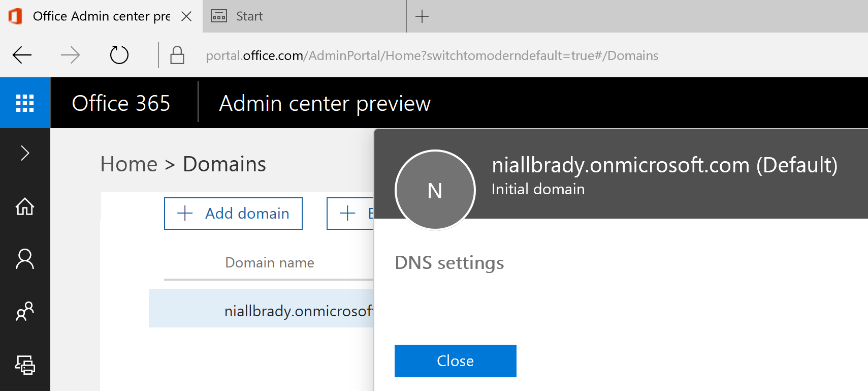Select the niallbrady.onmicrosoft domain row

coord(262,308)
